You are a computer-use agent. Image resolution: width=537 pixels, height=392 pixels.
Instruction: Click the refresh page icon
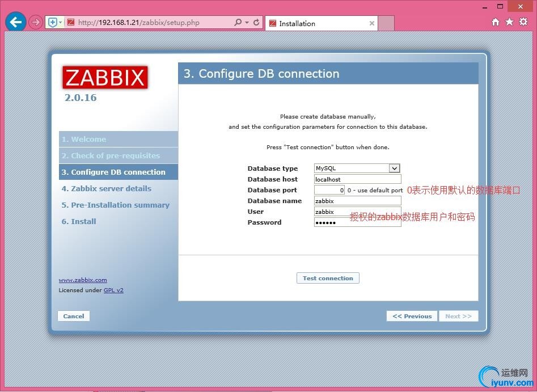coord(256,22)
